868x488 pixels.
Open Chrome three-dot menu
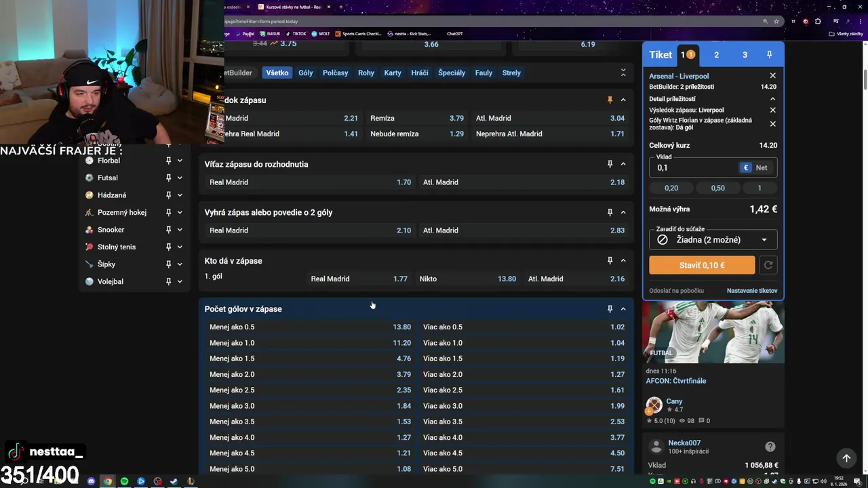point(859,21)
